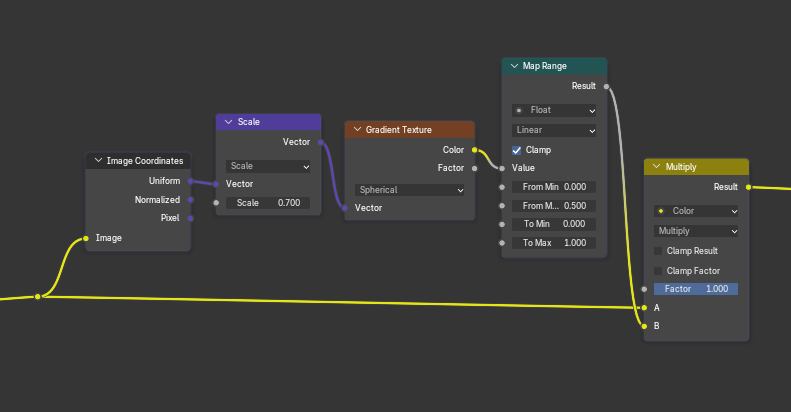This screenshot has width=791, height=412.
Task: Enable the Clamp Factor checkbox
Action: (x=658, y=271)
